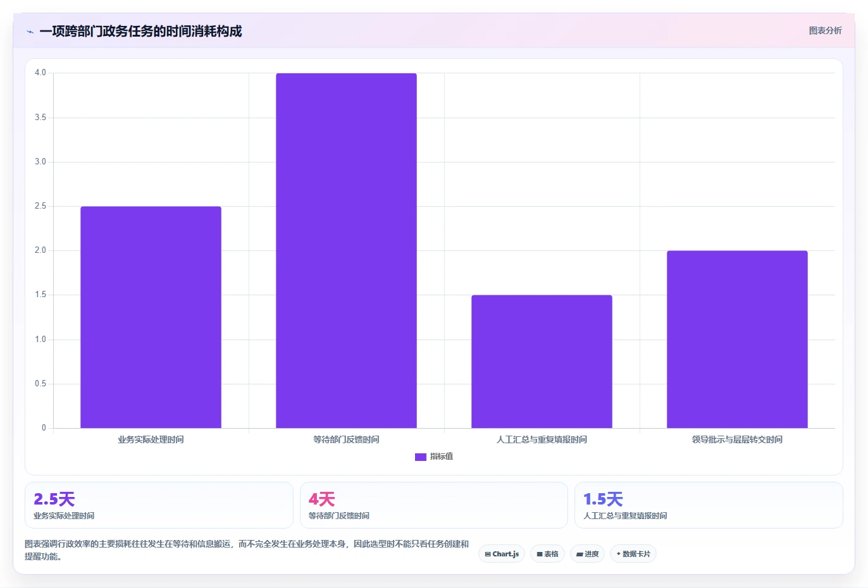Select the 业务实际处理时间 bar
This screenshot has width=868, height=588.
151,317
